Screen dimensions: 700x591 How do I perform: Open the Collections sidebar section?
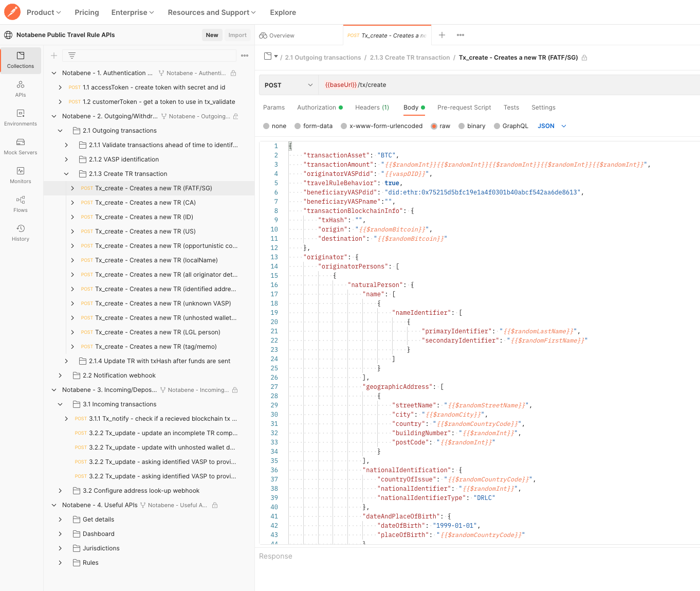pyautogui.click(x=21, y=60)
